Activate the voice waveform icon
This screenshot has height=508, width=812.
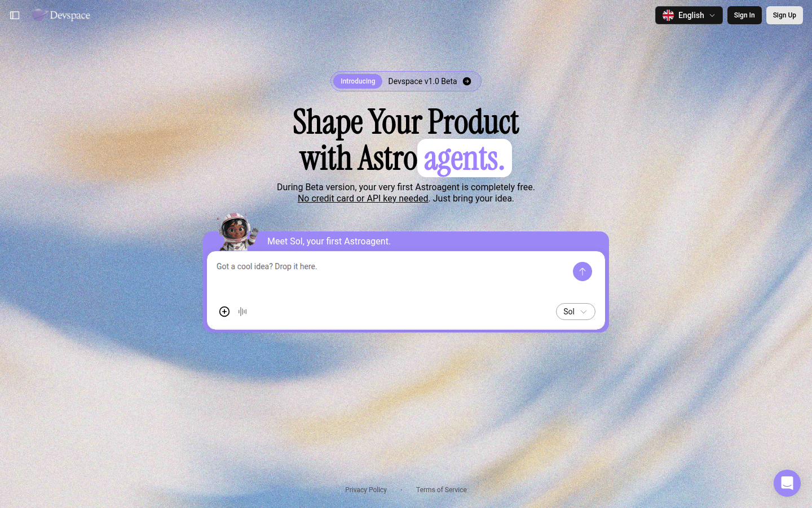(242, 312)
